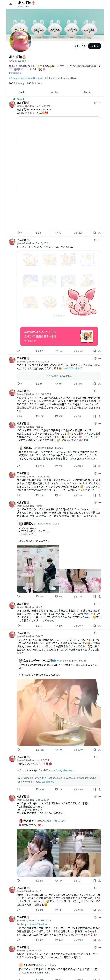Click the Grok icon beside the Follow button

(77, 46)
